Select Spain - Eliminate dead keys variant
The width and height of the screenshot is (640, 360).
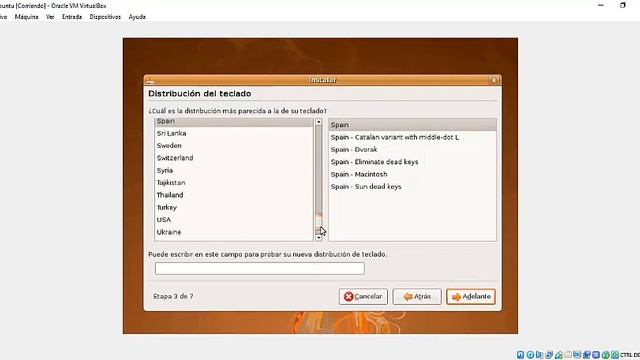413,162
